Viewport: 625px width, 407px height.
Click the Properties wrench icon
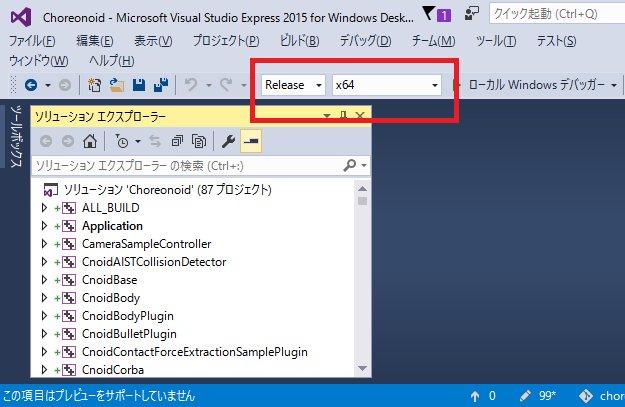[x=228, y=141]
